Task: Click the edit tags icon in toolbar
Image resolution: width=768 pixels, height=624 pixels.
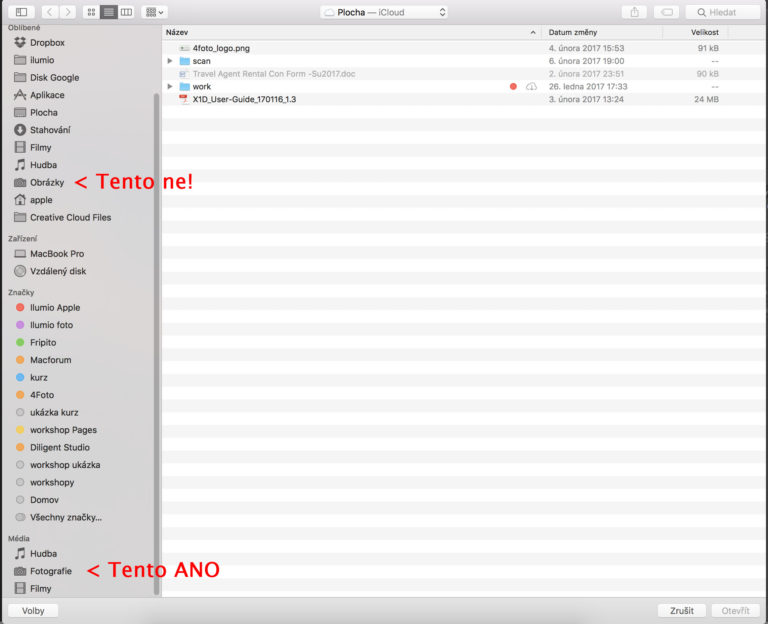Action: 667,12
